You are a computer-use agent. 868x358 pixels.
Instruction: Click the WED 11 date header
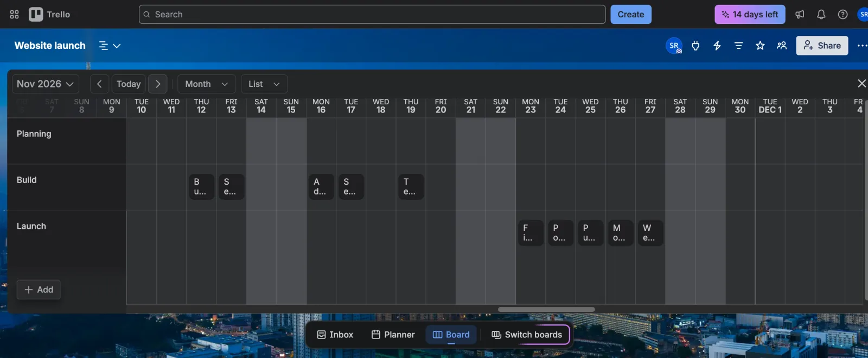pyautogui.click(x=171, y=106)
